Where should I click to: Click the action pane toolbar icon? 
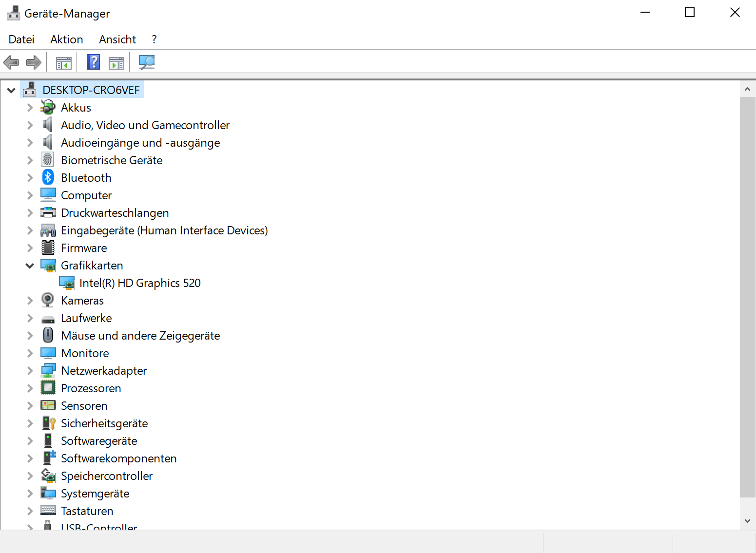click(116, 63)
